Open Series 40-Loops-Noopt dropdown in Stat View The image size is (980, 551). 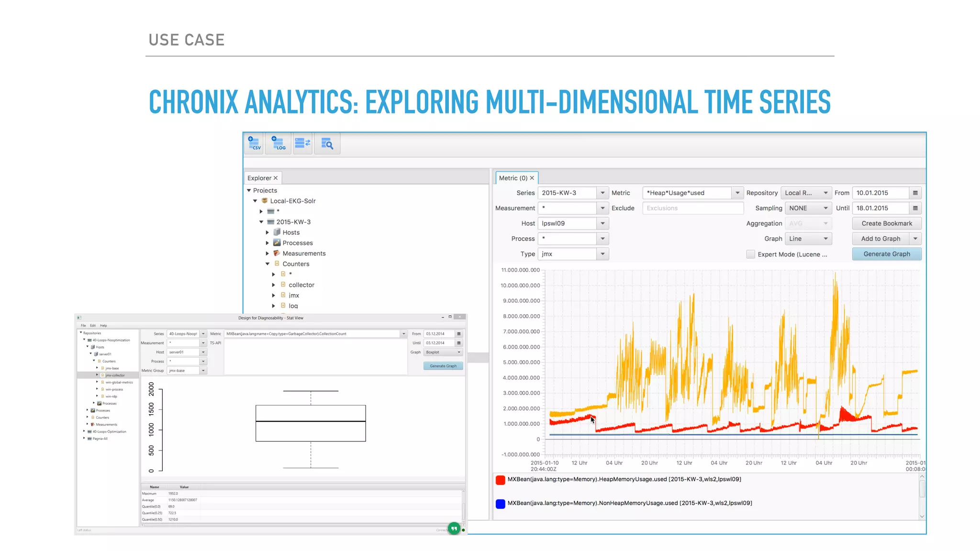[203, 334]
